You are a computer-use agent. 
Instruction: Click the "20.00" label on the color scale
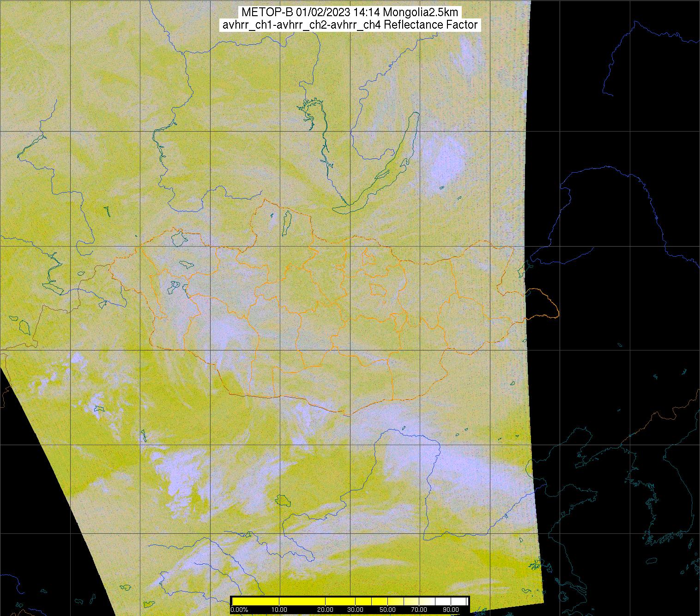pos(325,610)
